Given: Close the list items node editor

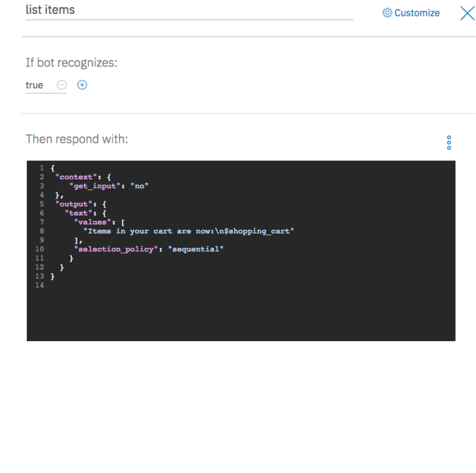Looking at the screenshot, I should click(468, 13).
